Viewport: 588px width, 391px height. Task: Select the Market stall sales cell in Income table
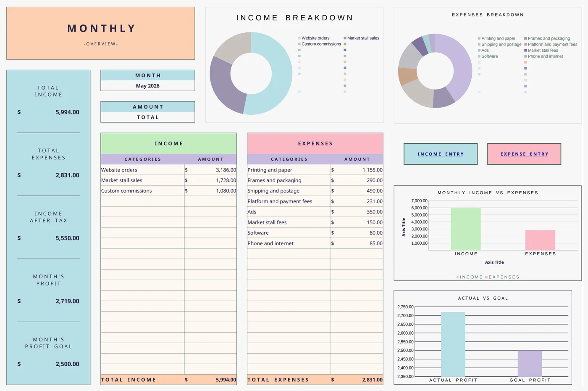142,180
